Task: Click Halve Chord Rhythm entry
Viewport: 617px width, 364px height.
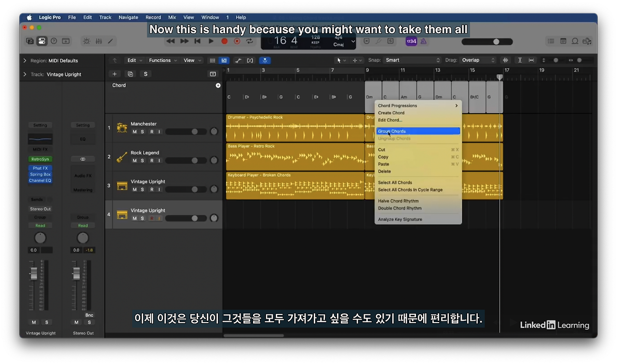Action: 418,201
